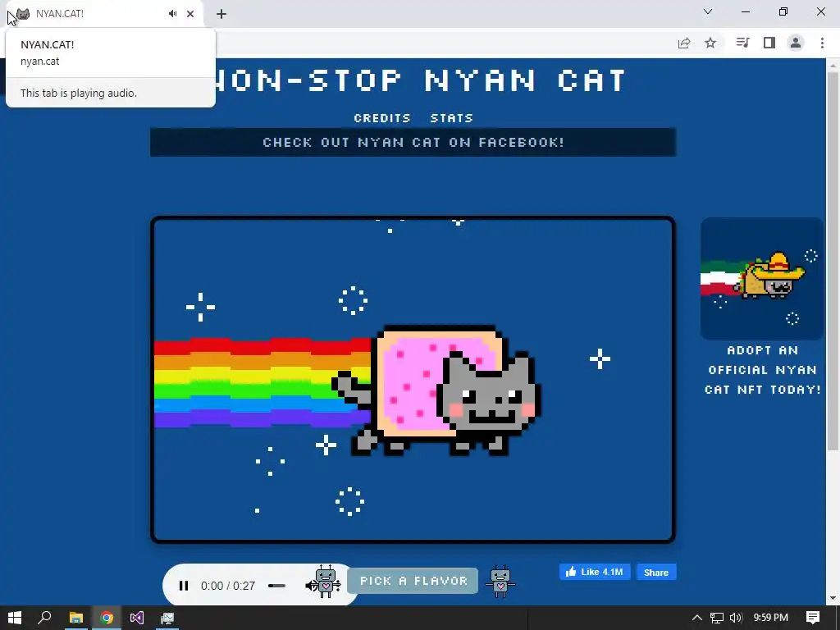The width and height of the screenshot is (840, 630).
Task: Restore down the Chrome window
Action: pos(783,11)
